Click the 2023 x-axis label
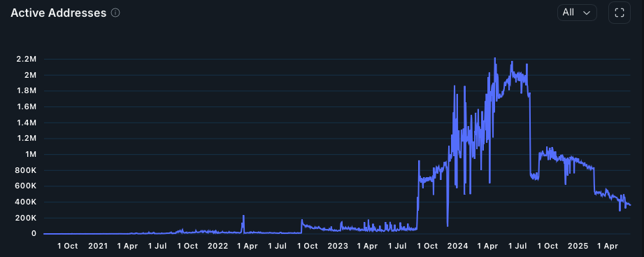 pos(338,246)
